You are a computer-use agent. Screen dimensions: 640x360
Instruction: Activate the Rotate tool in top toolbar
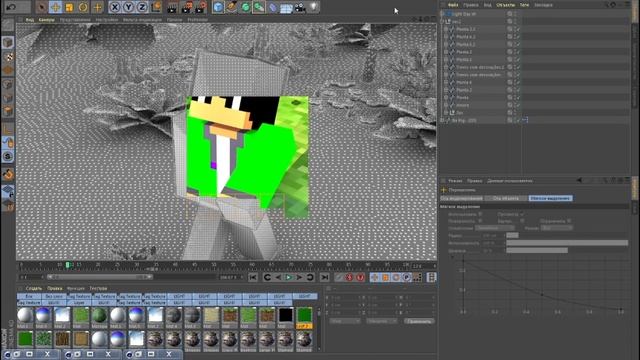click(83, 7)
